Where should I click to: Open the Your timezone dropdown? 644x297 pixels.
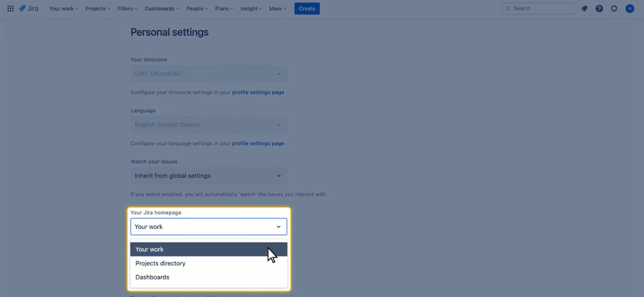tap(209, 74)
